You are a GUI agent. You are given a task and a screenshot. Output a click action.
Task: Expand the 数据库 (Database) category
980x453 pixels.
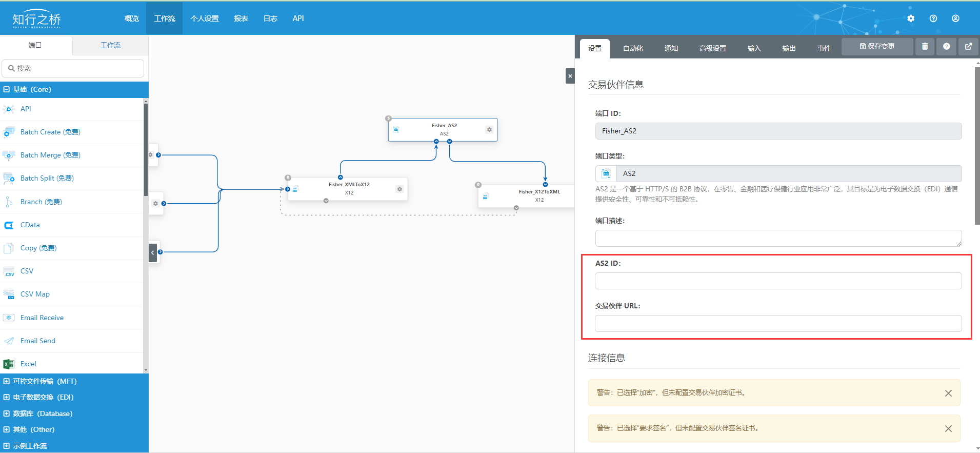7,413
